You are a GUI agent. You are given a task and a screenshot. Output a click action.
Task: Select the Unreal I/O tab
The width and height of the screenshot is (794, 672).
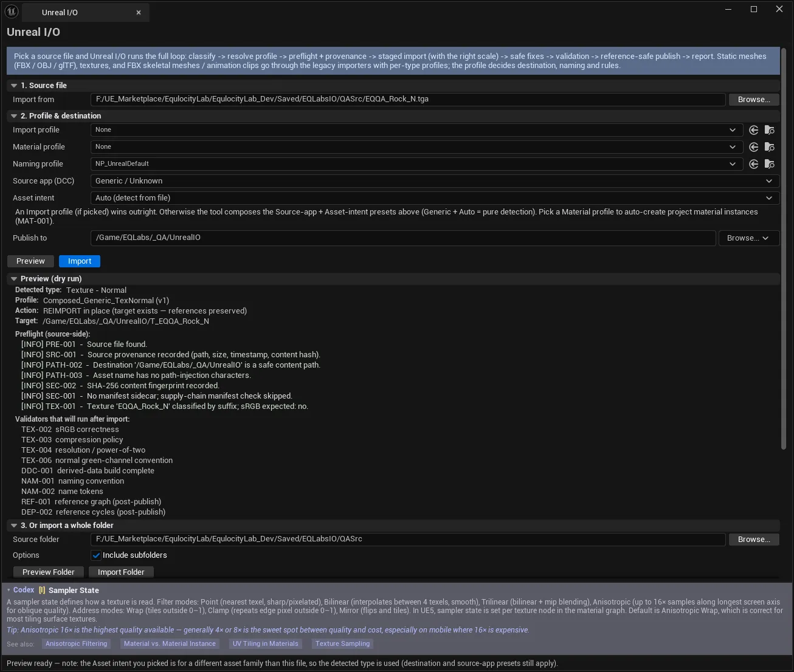(x=85, y=12)
